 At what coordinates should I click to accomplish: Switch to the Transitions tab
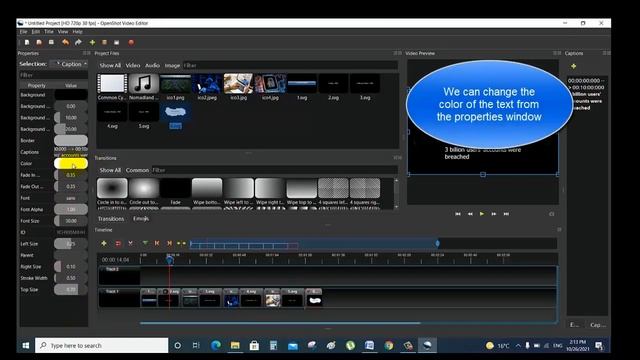point(111,219)
